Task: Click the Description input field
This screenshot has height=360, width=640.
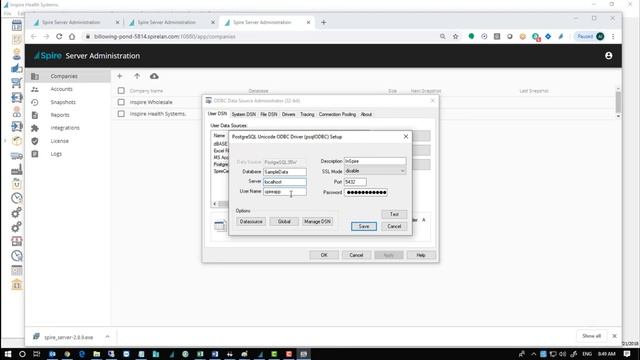Action: pos(375,161)
